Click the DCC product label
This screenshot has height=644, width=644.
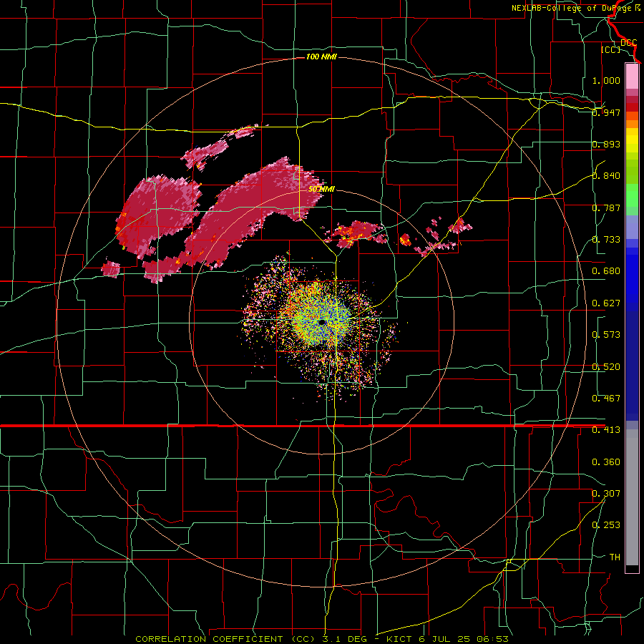(x=628, y=43)
